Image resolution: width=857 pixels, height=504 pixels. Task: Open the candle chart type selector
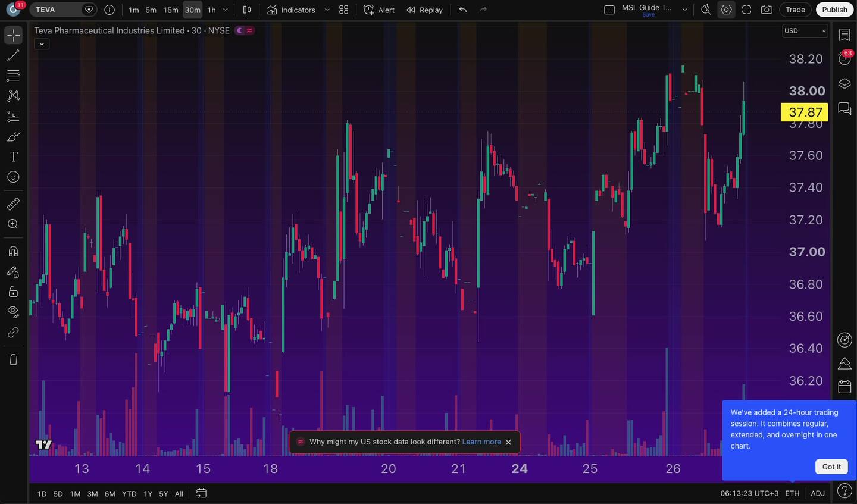pos(247,10)
